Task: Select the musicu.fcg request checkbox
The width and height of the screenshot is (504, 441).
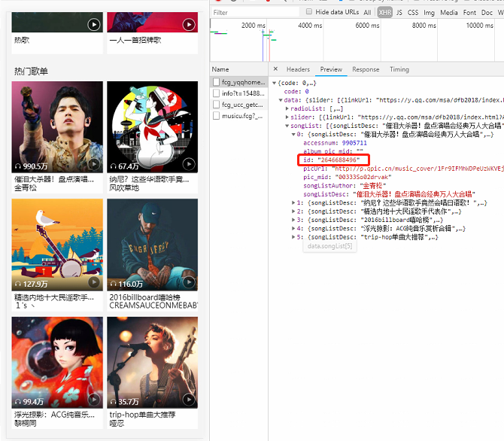Action: 217,116
